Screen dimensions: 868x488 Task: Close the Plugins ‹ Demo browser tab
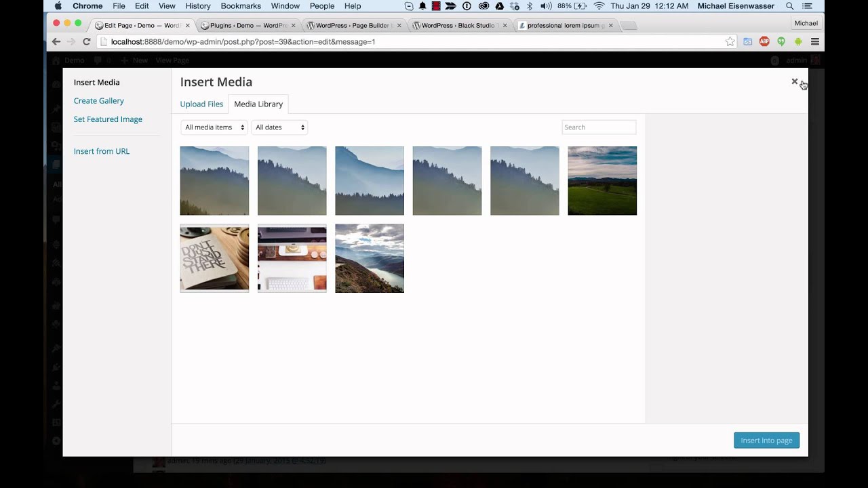click(x=293, y=26)
